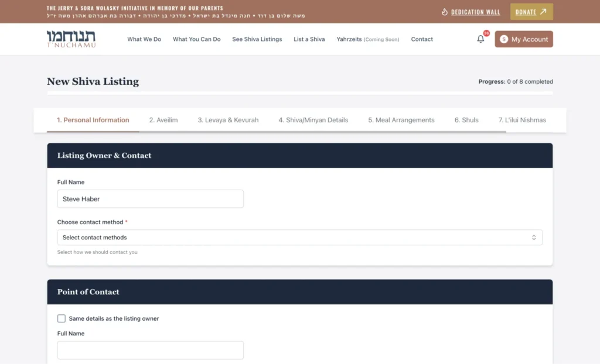Open the Shuls tab
The height and width of the screenshot is (364, 600).
point(466,120)
